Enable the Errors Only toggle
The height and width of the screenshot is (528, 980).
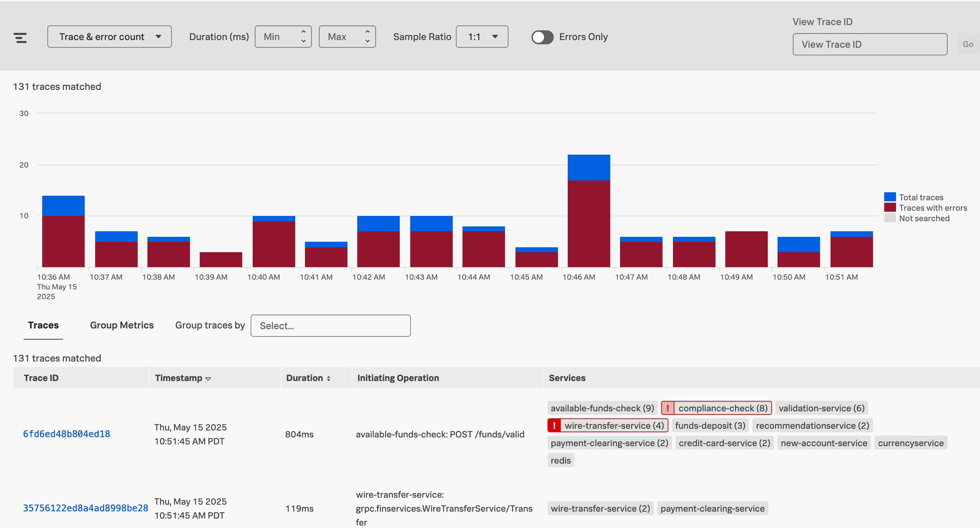click(x=542, y=37)
